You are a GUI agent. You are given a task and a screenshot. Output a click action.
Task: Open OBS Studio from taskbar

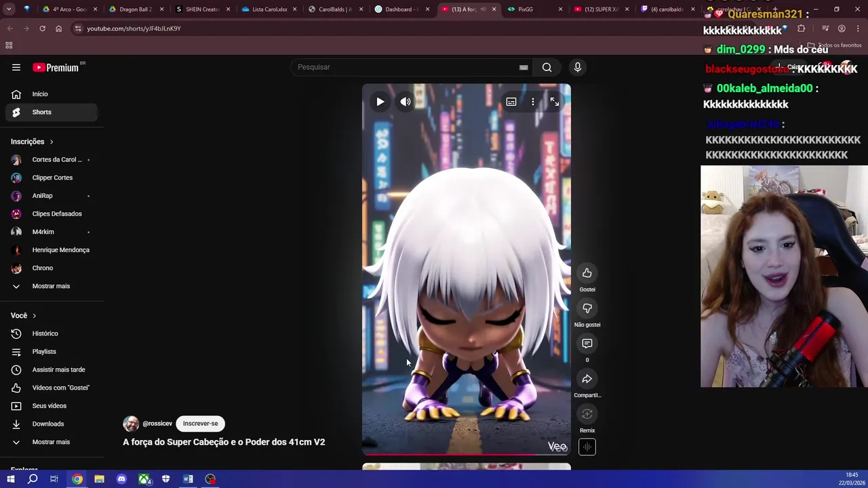point(210,479)
